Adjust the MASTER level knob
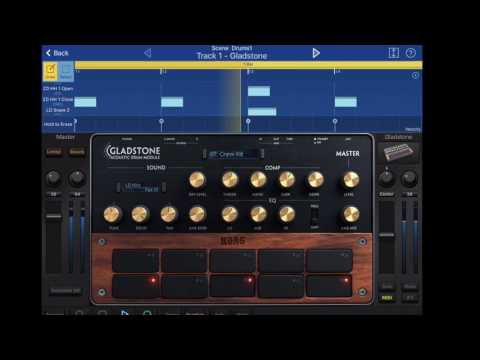The width and height of the screenshot is (480, 360). point(351,180)
